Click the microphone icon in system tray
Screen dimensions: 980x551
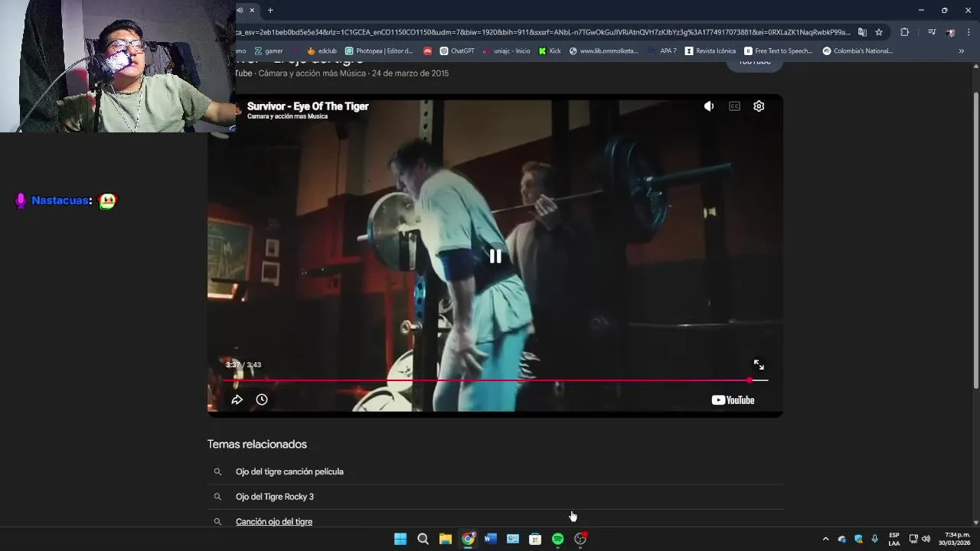pos(875,539)
